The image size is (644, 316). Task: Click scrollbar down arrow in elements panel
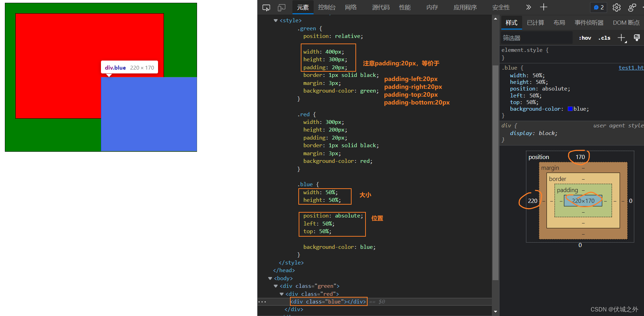pos(496,312)
